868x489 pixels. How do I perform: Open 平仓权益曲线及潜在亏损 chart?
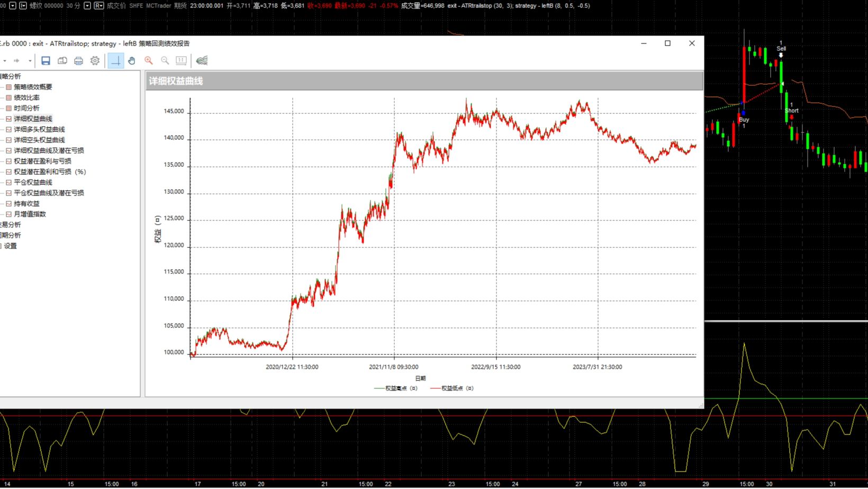click(x=49, y=193)
